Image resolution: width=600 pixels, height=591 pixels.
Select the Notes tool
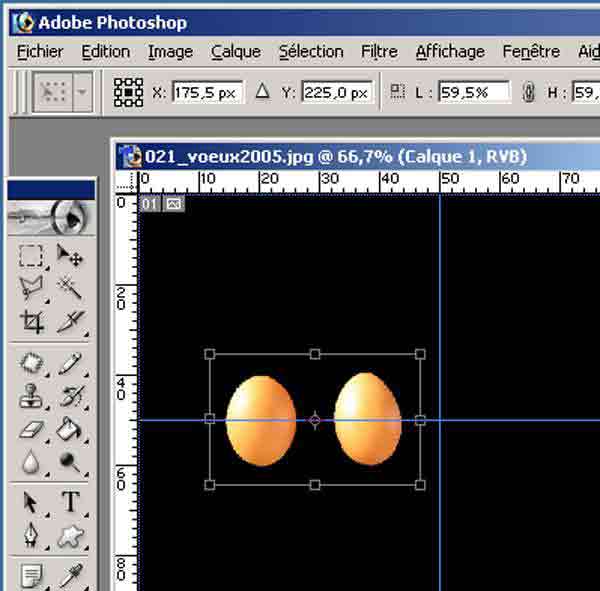point(31,576)
